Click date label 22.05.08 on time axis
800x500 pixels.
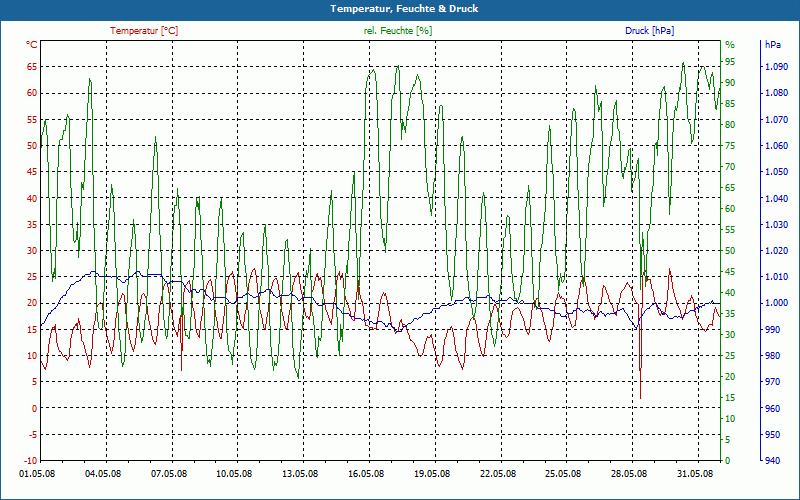[x=497, y=473]
